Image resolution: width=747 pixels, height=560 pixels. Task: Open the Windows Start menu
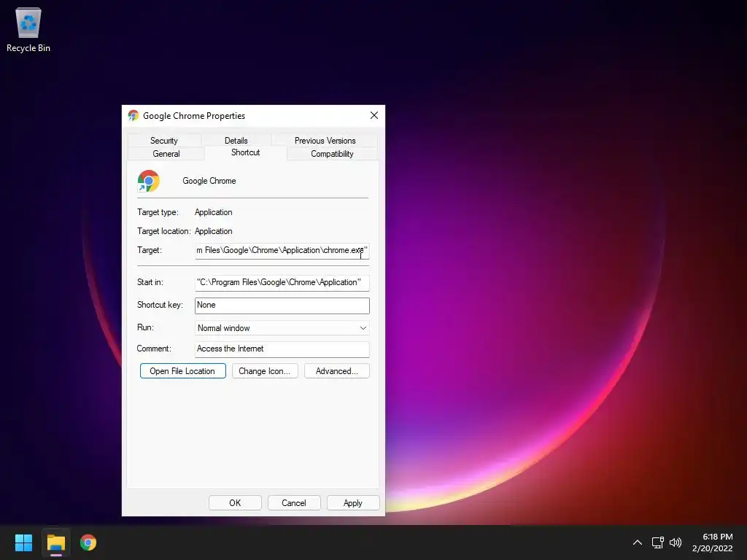[23, 542]
